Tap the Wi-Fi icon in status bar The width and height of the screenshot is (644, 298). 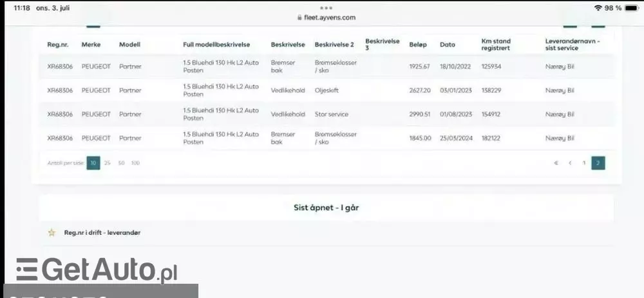598,8
